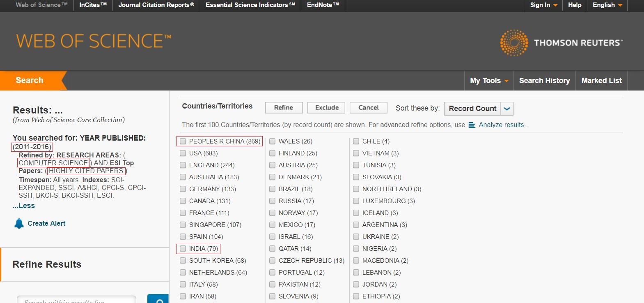Click the Create Alert link
The image size is (644, 303).
(x=46, y=224)
